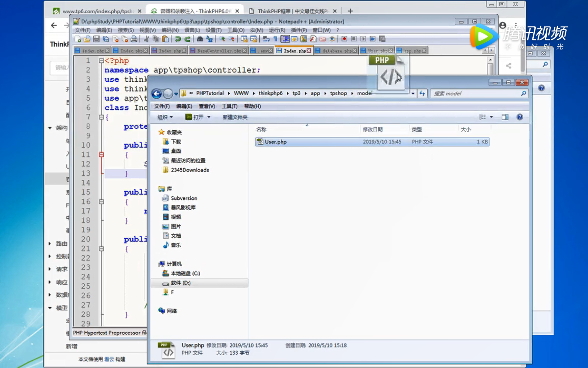The width and height of the screenshot is (588, 368).
Task: Toggle Word Wrap in Notepad++ toolbar
Action: (266, 39)
